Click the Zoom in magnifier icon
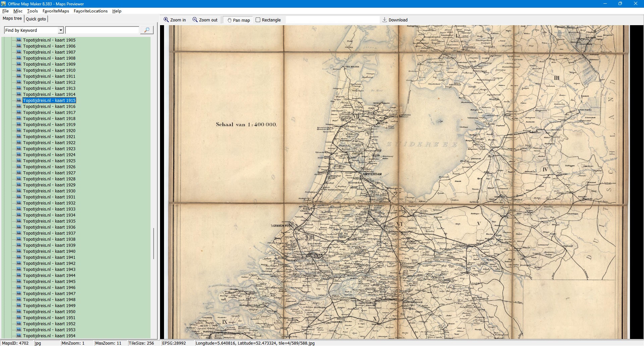Viewport: 644px width, 346px height. 166,20
